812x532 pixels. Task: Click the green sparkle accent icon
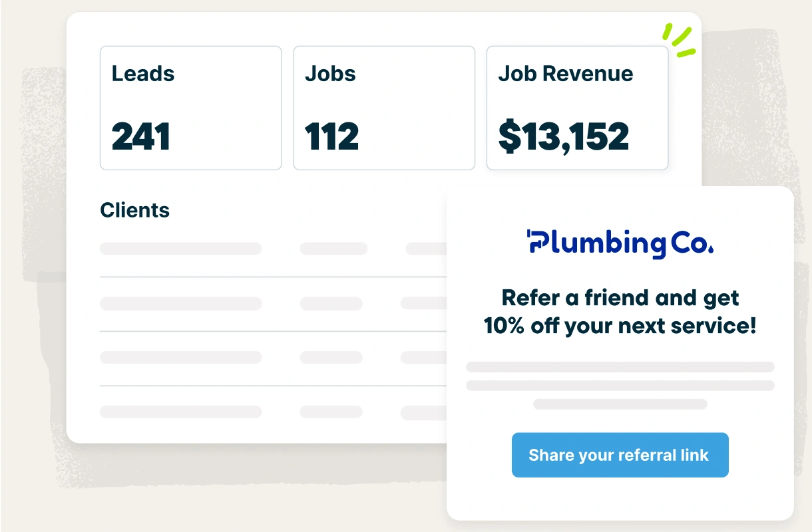tap(678, 41)
